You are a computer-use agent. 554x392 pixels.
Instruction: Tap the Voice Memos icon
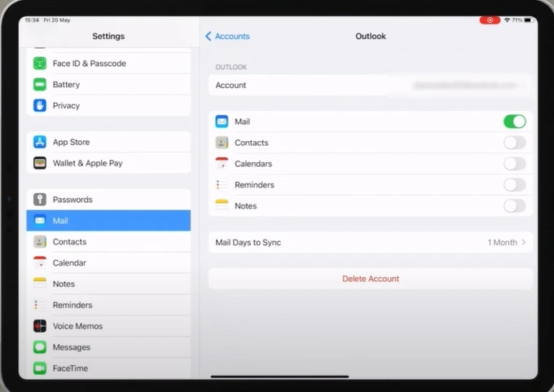[x=40, y=326]
